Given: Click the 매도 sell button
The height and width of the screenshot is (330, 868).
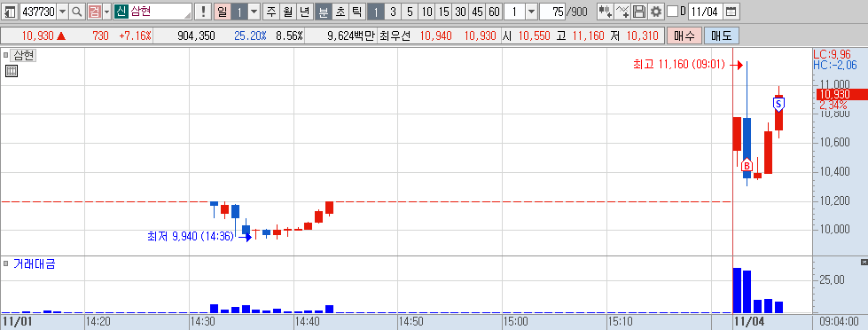Looking at the screenshot, I should 722,36.
